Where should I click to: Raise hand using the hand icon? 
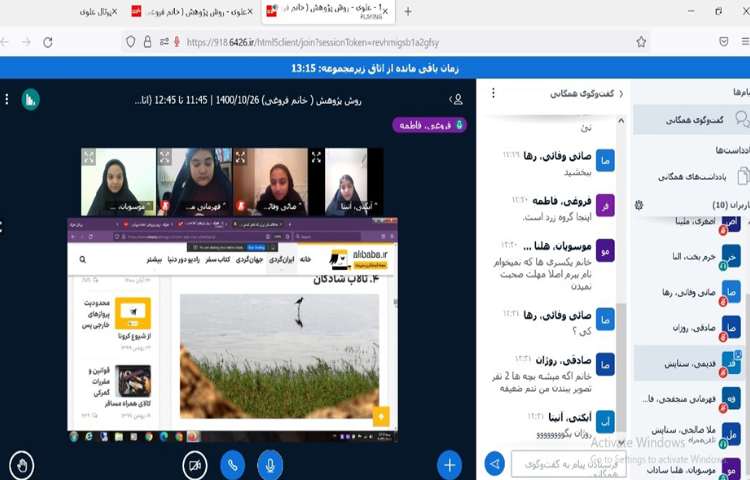click(22, 464)
